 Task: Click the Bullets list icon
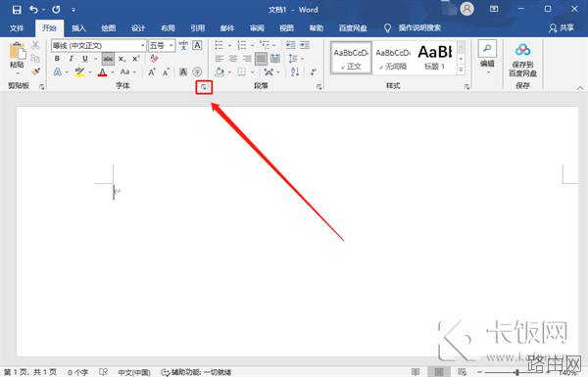point(219,46)
